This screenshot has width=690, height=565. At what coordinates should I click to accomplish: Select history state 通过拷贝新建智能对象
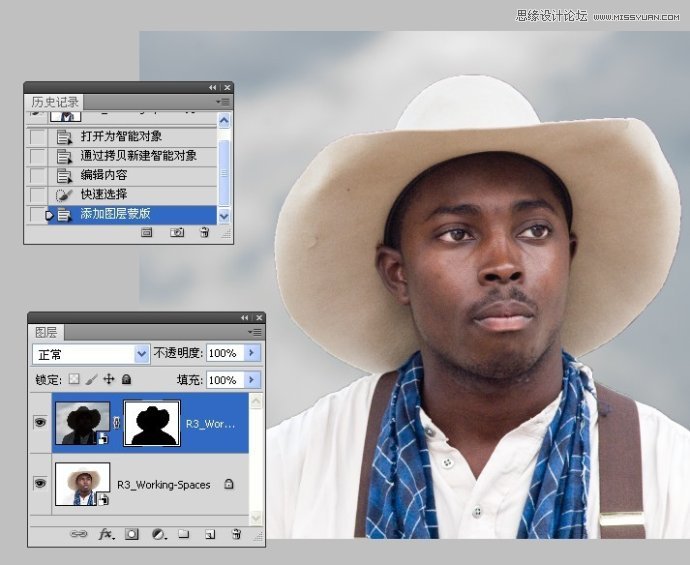132,156
